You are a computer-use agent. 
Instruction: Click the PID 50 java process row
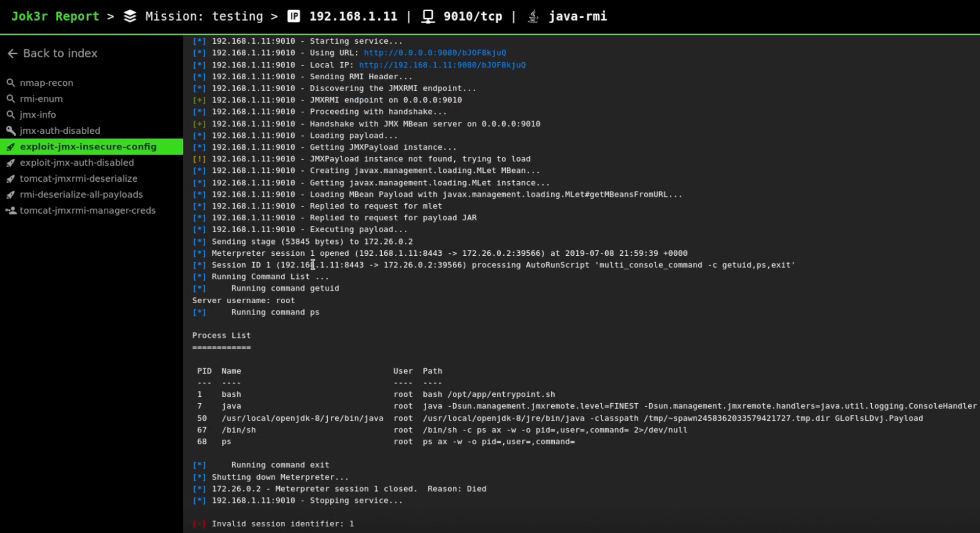[x=560, y=418]
